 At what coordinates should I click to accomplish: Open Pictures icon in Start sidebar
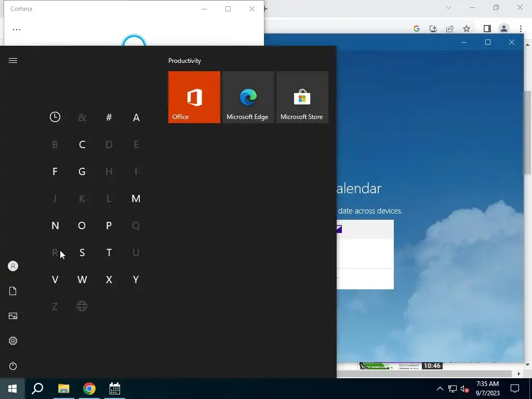13,316
